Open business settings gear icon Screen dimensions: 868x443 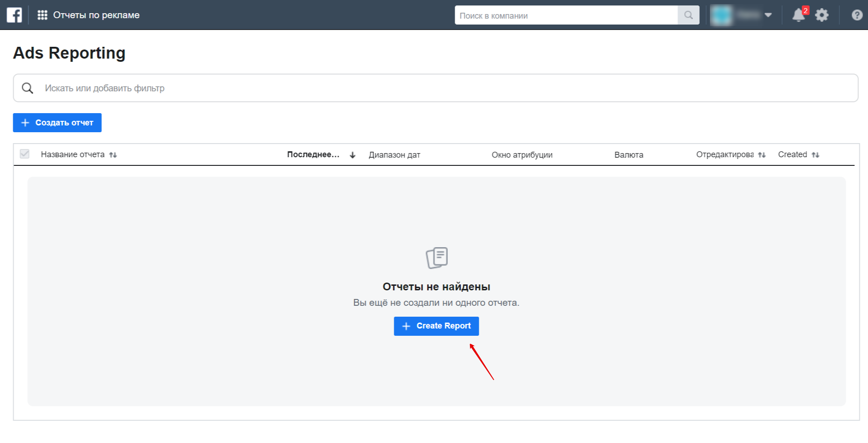pyautogui.click(x=822, y=15)
